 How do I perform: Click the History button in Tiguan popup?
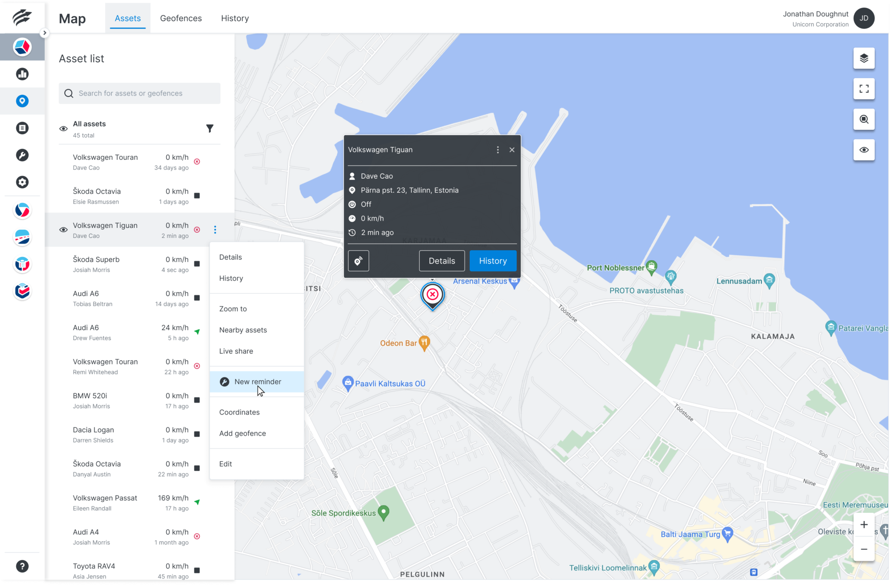tap(493, 261)
